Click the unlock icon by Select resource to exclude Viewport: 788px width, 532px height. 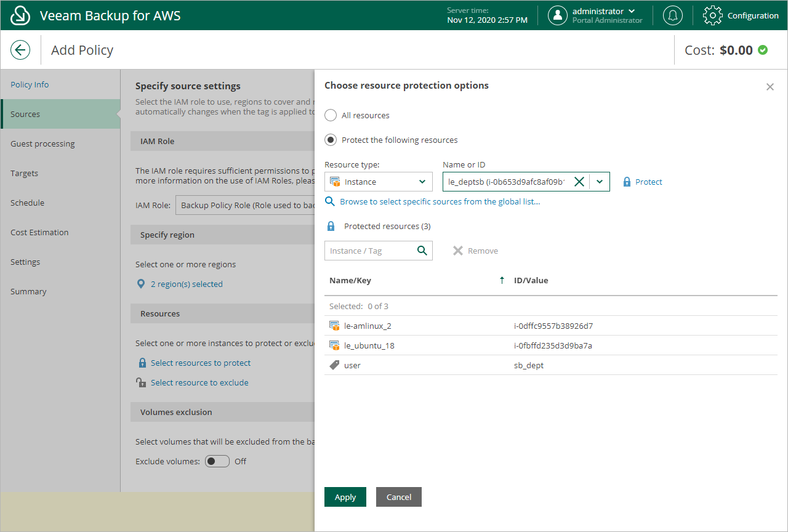[141, 382]
